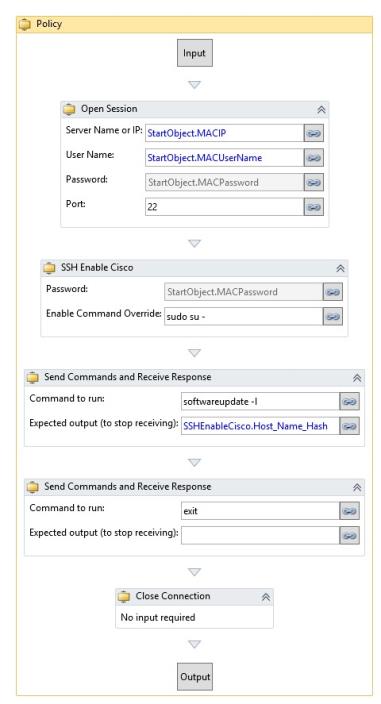Click the link icon beside Port field
Screen dimensions: 381x704
pos(314,207)
